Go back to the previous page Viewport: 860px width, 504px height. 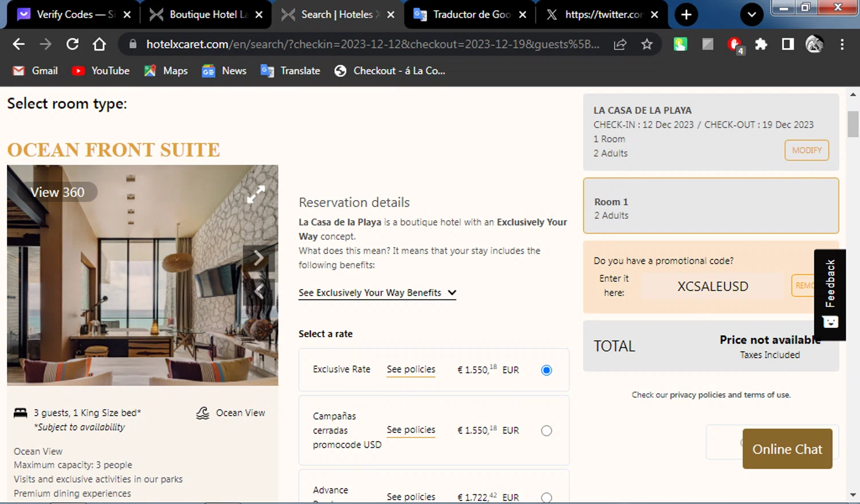[18, 44]
